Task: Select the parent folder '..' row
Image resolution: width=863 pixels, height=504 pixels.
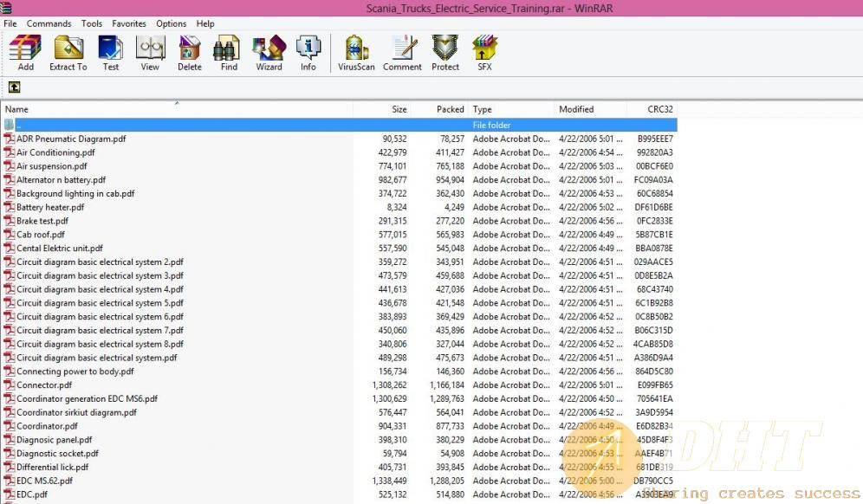Action: point(339,125)
